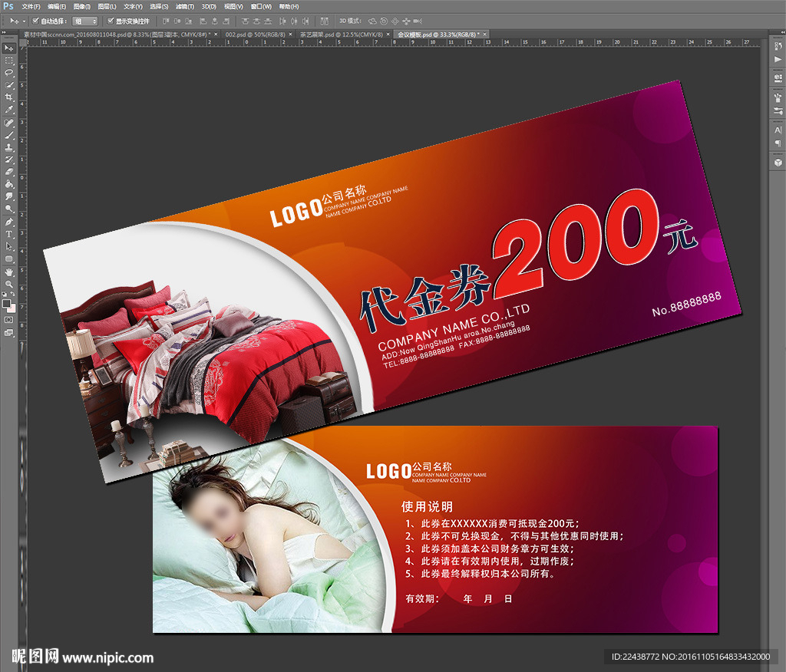The image size is (786, 672).
Task: Select the History Brush tool
Action: (x=8, y=160)
